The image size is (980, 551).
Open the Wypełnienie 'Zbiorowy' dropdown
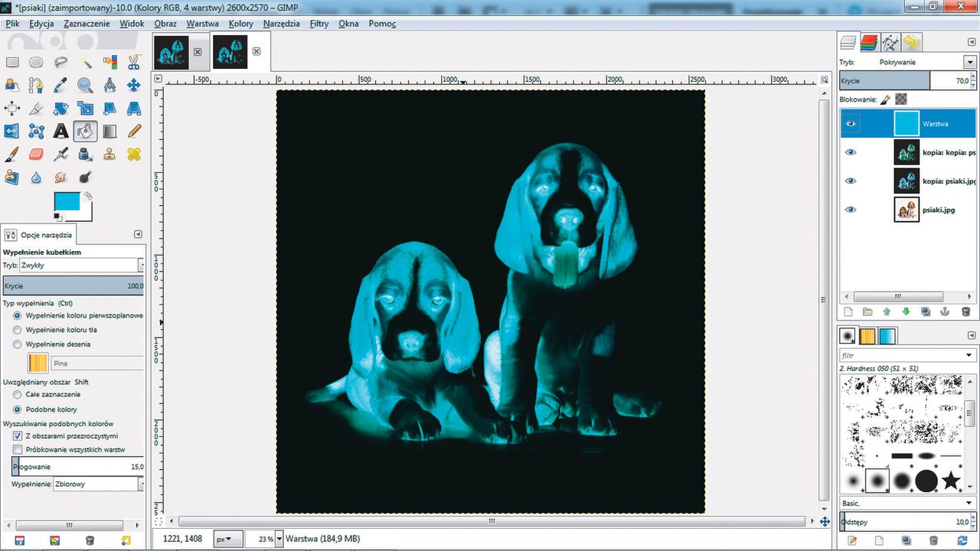pyautogui.click(x=98, y=484)
